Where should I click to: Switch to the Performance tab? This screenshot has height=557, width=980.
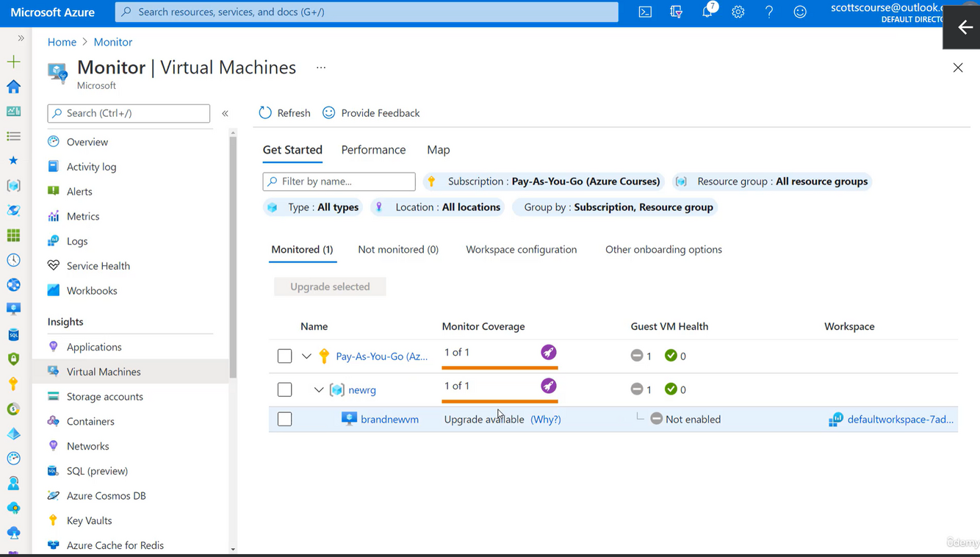pyautogui.click(x=373, y=150)
